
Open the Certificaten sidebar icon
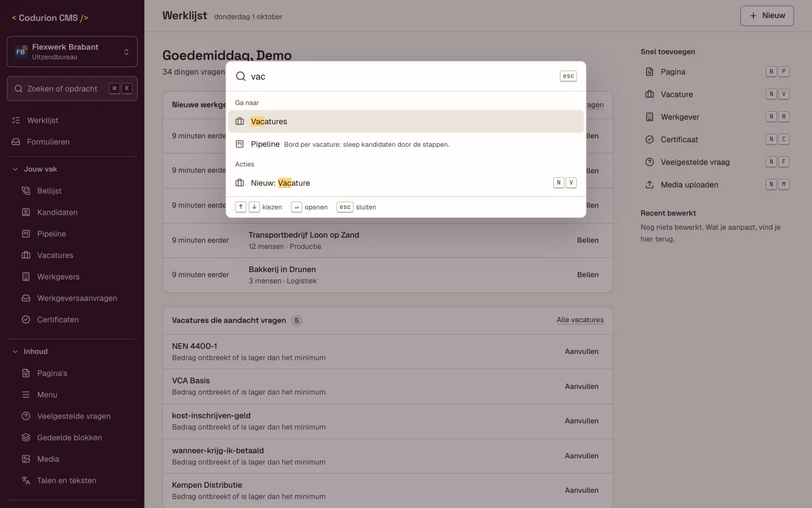pyautogui.click(x=26, y=320)
